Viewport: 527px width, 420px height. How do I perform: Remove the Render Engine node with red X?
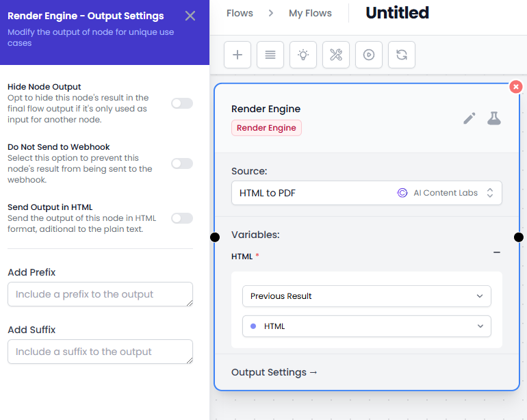(x=515, y=87)
